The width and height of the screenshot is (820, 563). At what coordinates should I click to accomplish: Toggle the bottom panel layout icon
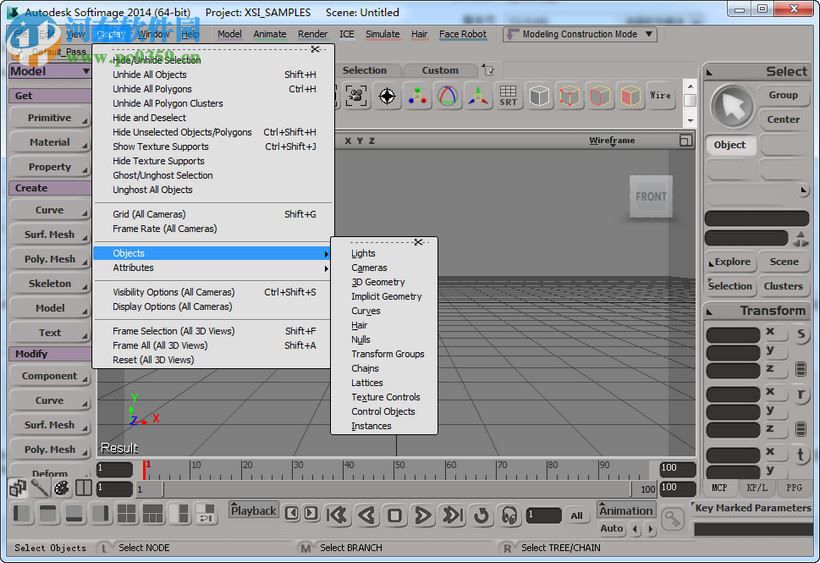point(74,514)
